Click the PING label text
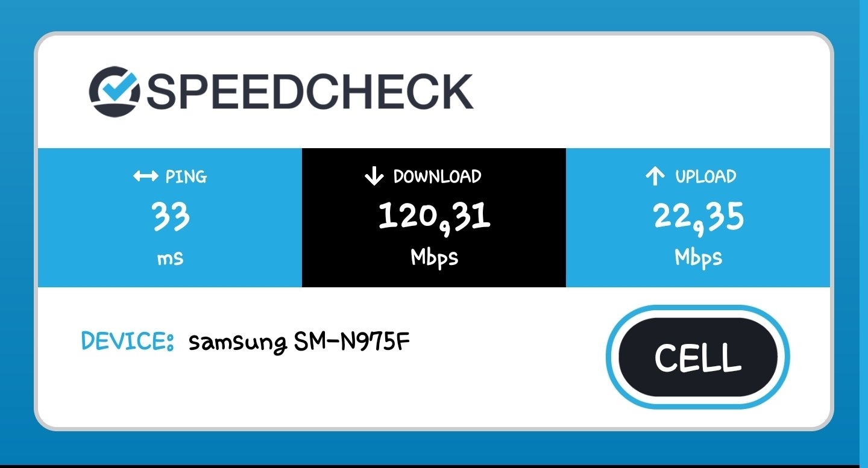 click(x=186, y=176)
